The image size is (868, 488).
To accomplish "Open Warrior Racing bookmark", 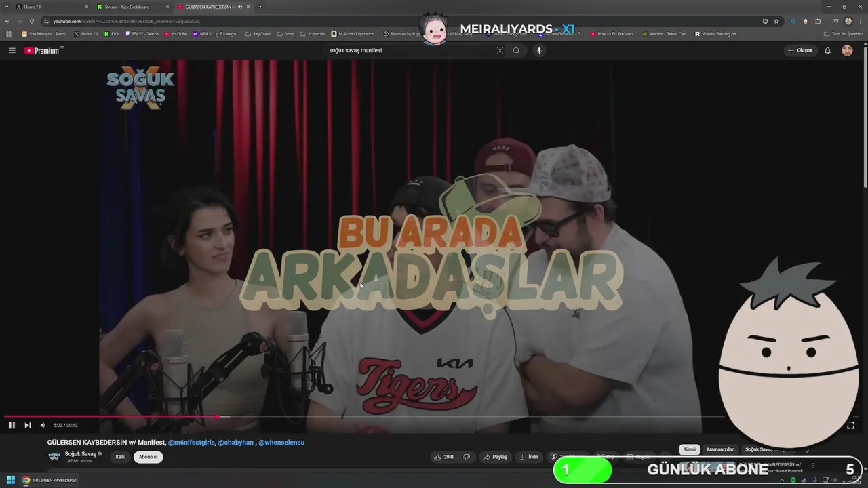I will (x=717, y=33).
